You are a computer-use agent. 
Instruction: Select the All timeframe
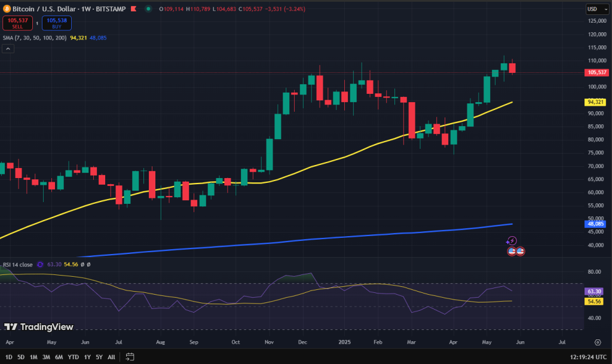click(x=111, y=356)
